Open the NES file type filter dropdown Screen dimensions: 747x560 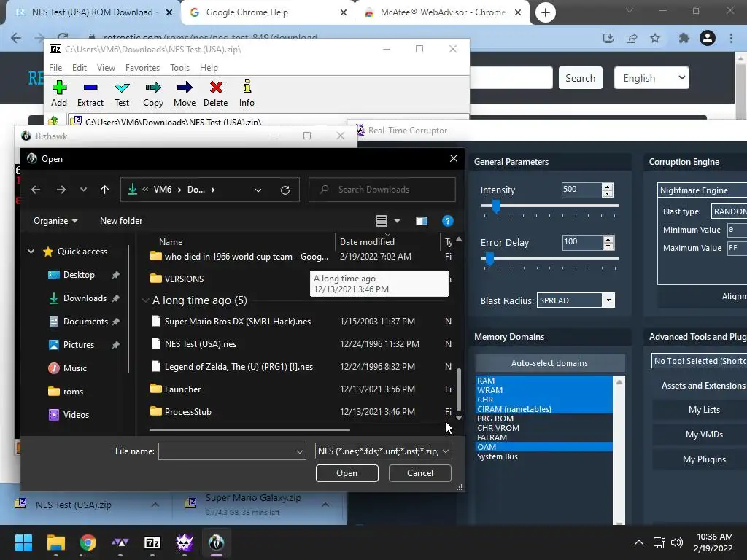(x=446, y=451)
